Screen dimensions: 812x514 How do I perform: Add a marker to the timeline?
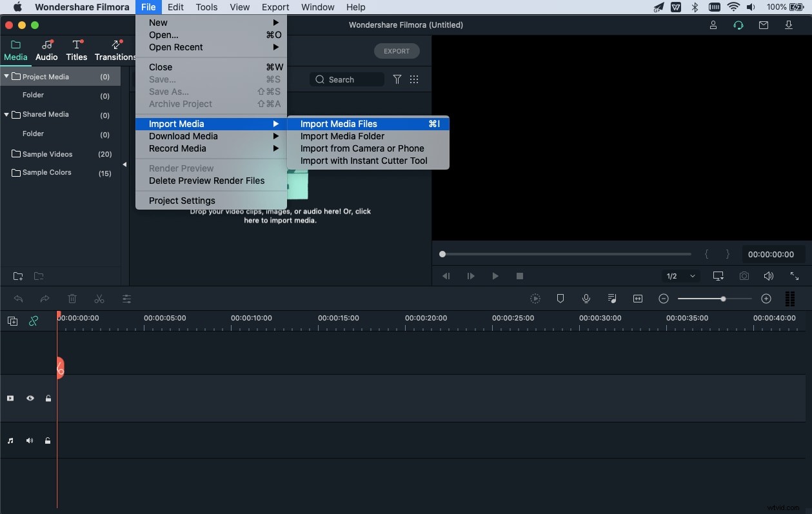coord(560,299)
